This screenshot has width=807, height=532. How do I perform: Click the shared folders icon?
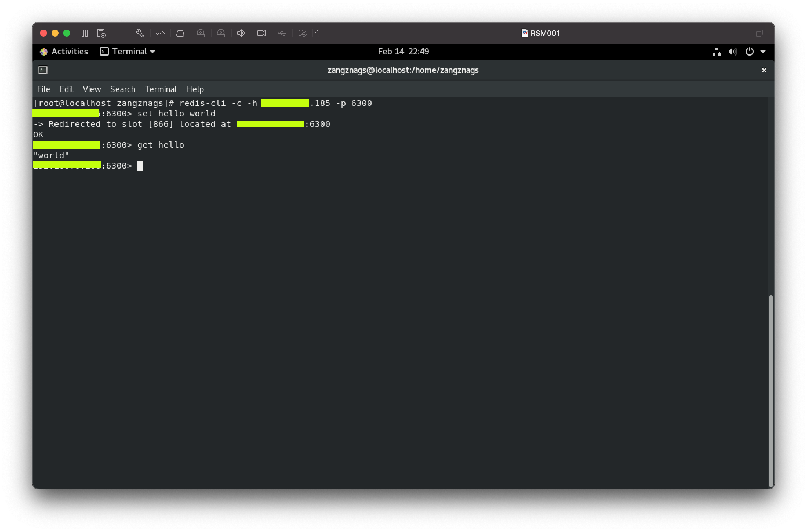pos(302,33)
